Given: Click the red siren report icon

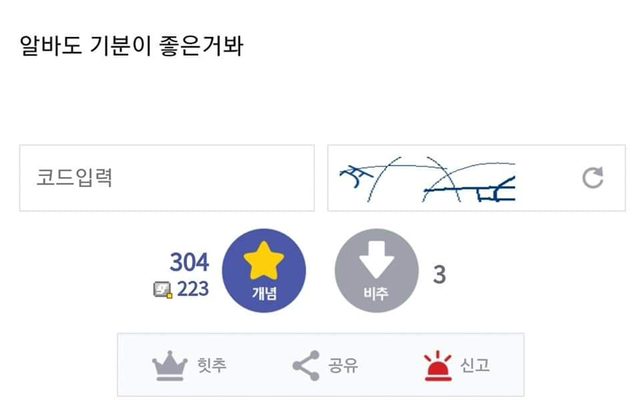Looking at the screenshot, I should (x=438, y=365).
